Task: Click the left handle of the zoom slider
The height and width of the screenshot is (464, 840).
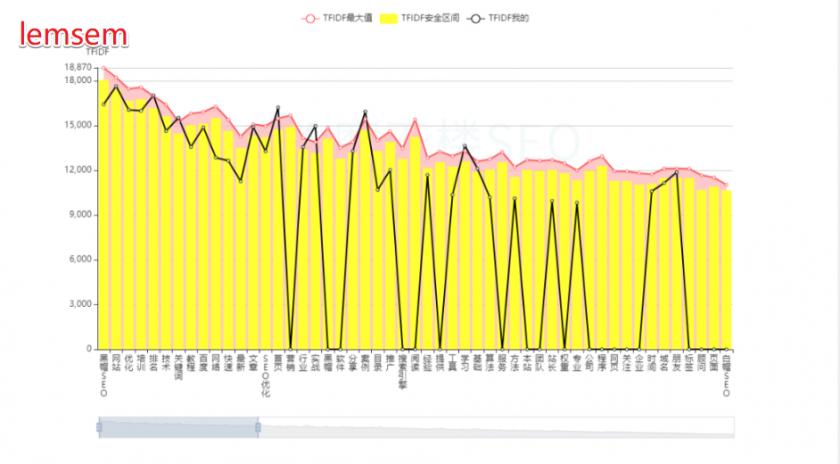Action: tap(99, 427)
